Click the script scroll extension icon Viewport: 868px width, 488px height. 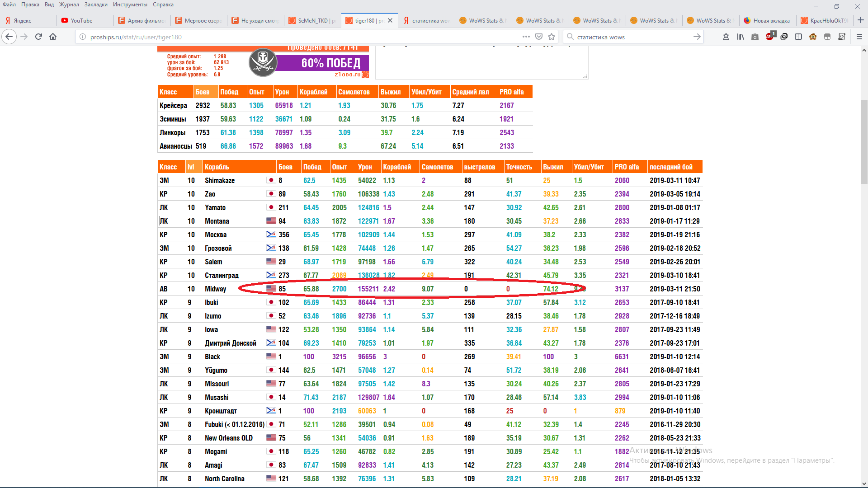[x=842, y=37]
